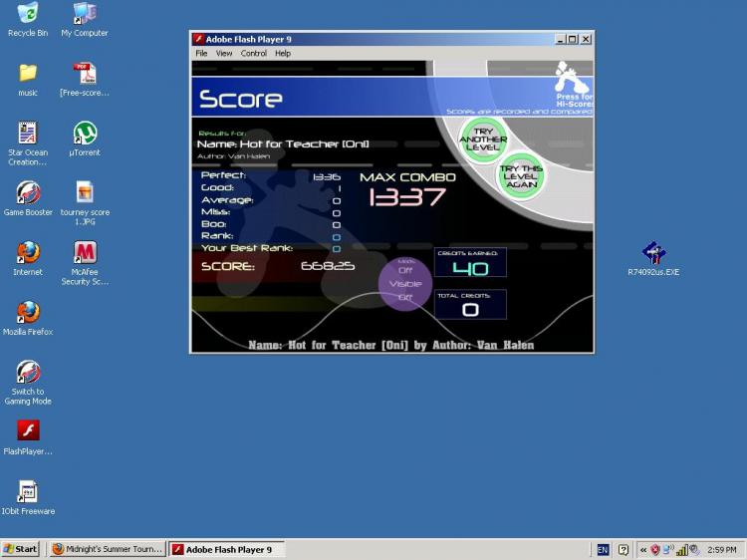
Task: Open the Control menu
Action: tap(253, 54)
